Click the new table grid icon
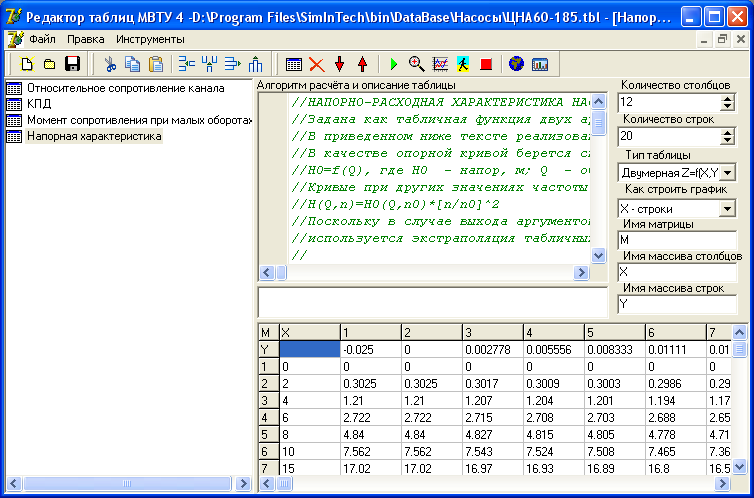The width and height of the screenshot is (754, 498). pos(294,64)
